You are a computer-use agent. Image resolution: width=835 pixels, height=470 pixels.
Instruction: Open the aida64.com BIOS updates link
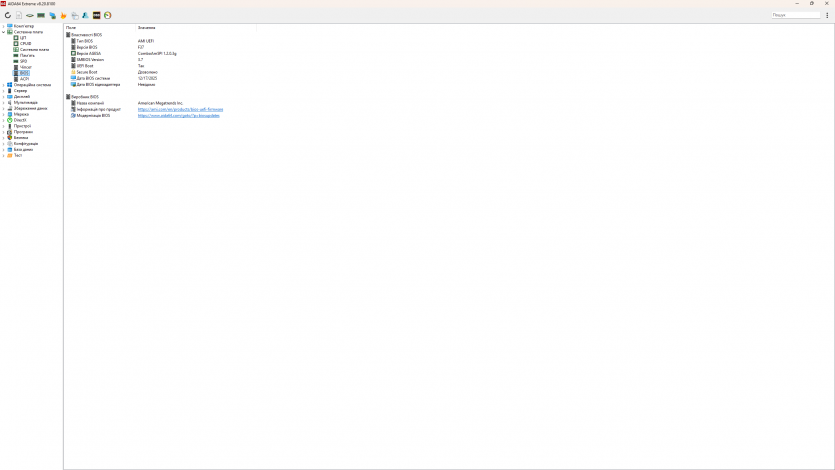click(178, 116)
